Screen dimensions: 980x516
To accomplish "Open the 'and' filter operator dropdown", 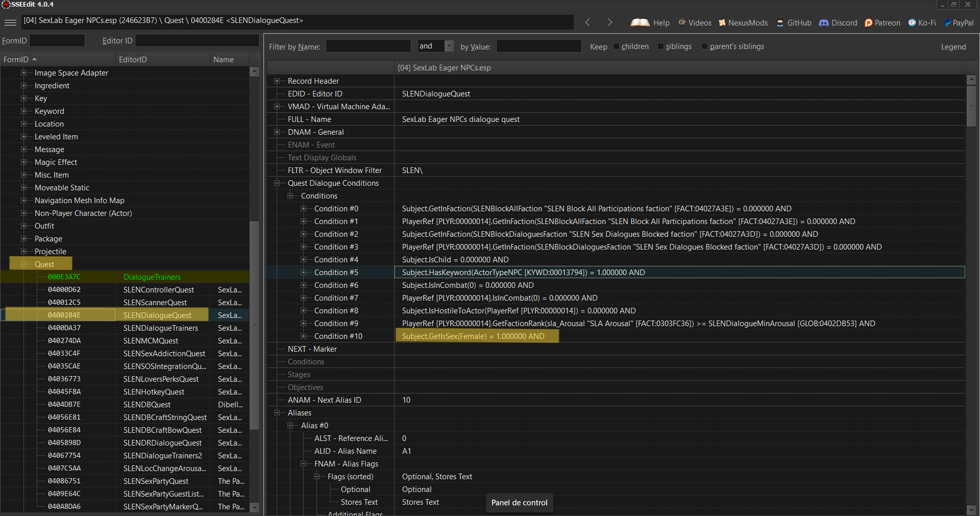I will 449,46.
